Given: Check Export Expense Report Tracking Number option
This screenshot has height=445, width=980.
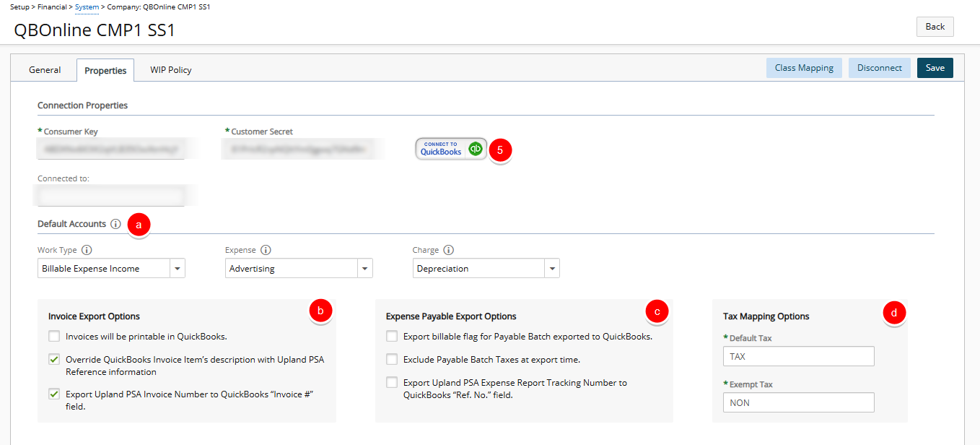Looking at the screenshot, I should [x=392, y=382].
